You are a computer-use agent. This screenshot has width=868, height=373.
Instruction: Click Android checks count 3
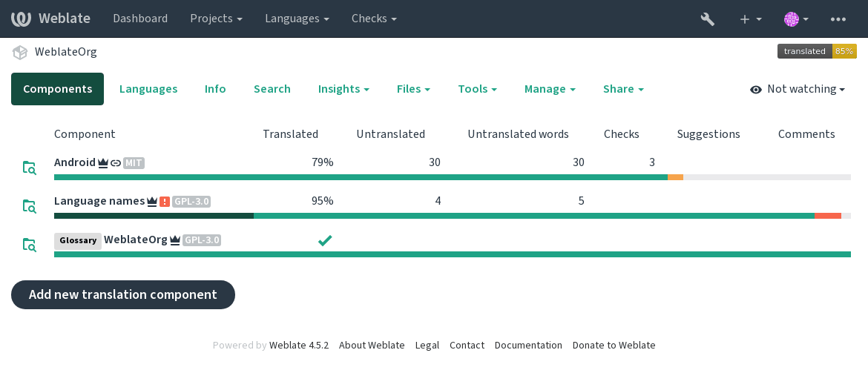coord(652,162)
